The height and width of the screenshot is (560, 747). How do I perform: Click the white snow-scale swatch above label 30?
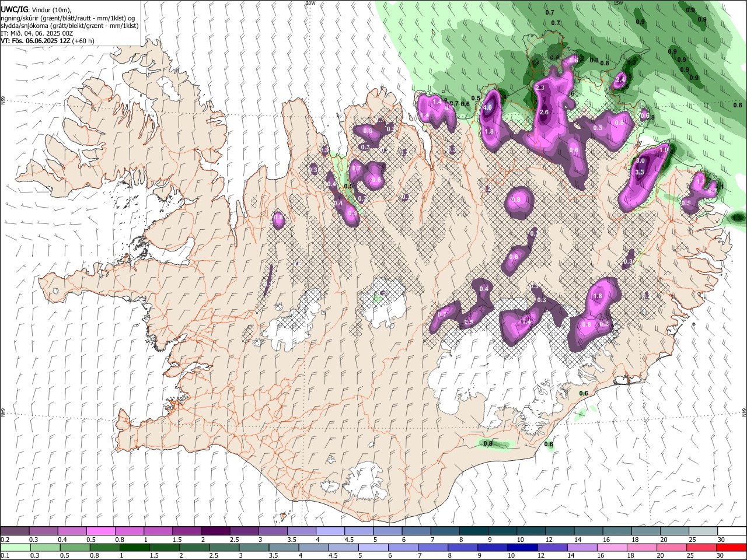point(732,531)
